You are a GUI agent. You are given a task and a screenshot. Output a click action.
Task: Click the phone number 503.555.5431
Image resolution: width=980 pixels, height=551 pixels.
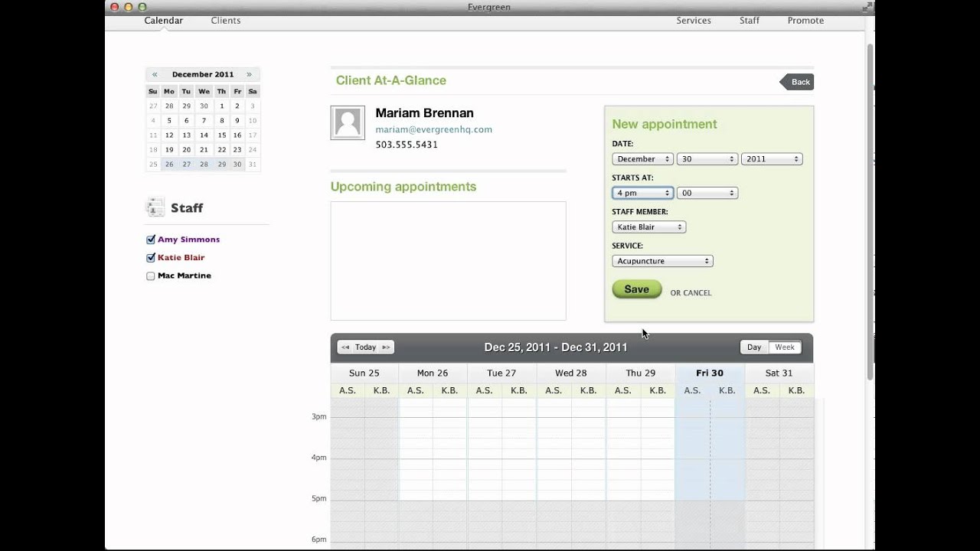pyautogui.click(x=407, y=145)
